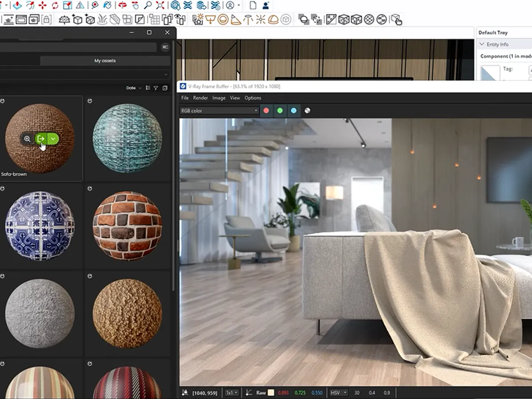Click the list view icon beside Date
The image size is (532, 399).
point(148,88)
